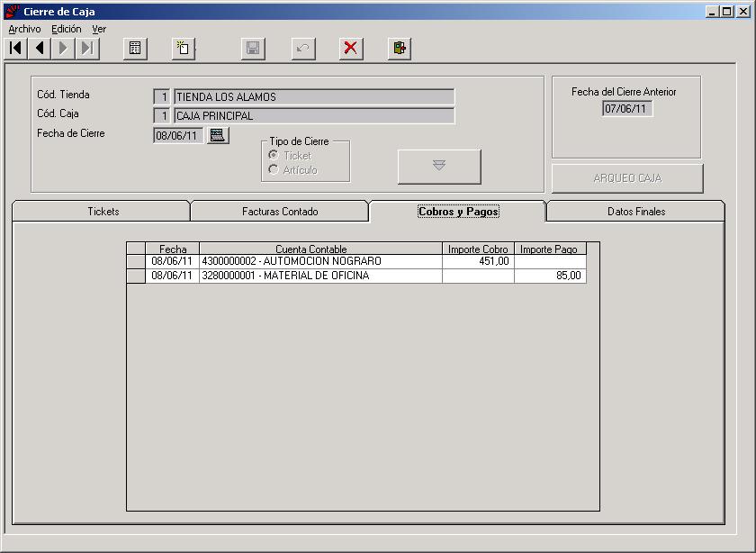The height and width of the screenshot is (553, 756).
Task: Click the double down-arrow button
Action: 439,166
